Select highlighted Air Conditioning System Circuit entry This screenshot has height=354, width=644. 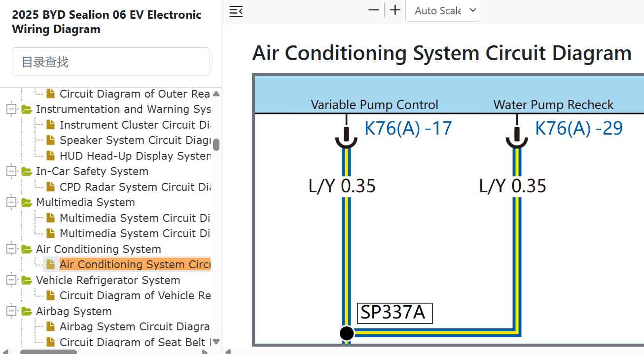(x=135, y=264)
